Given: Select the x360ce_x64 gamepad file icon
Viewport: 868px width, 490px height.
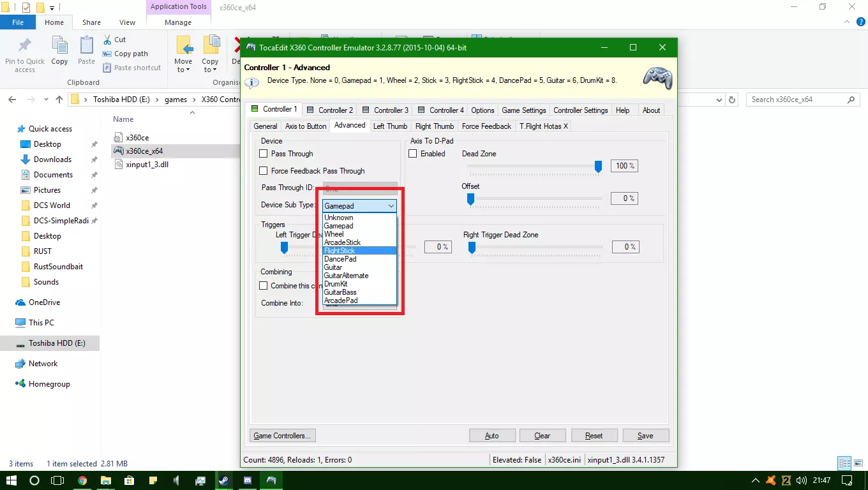Looking at the screenshot, I should tap(118, 151).
